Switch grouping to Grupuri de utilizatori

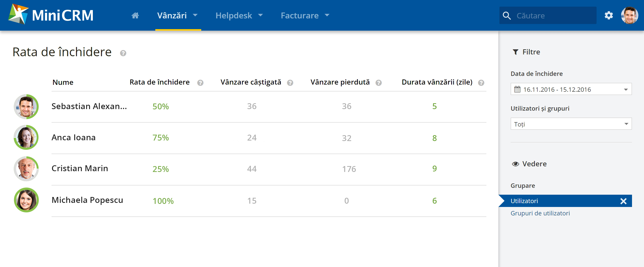[x=540, y=213]
